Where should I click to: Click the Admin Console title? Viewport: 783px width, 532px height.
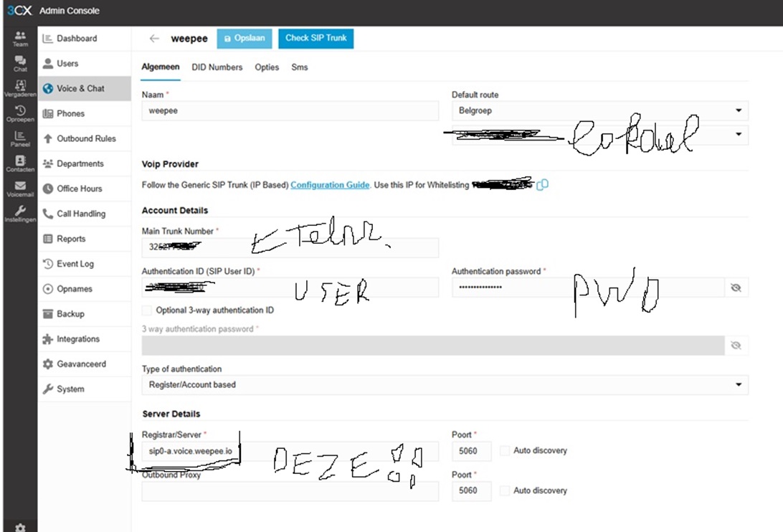tap(70, 11)
